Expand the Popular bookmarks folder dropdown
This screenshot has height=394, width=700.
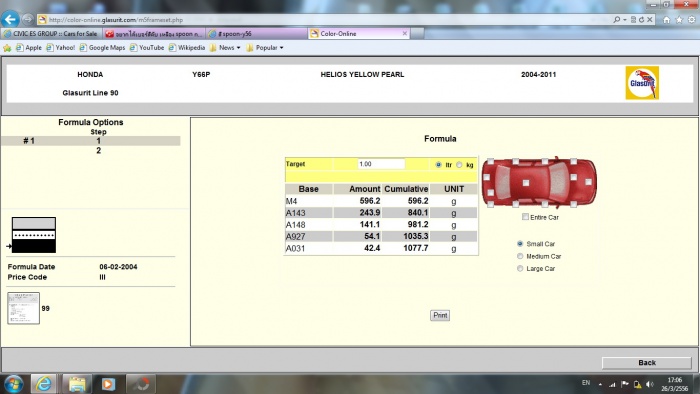pyautogui.click(x=265, y=48)
